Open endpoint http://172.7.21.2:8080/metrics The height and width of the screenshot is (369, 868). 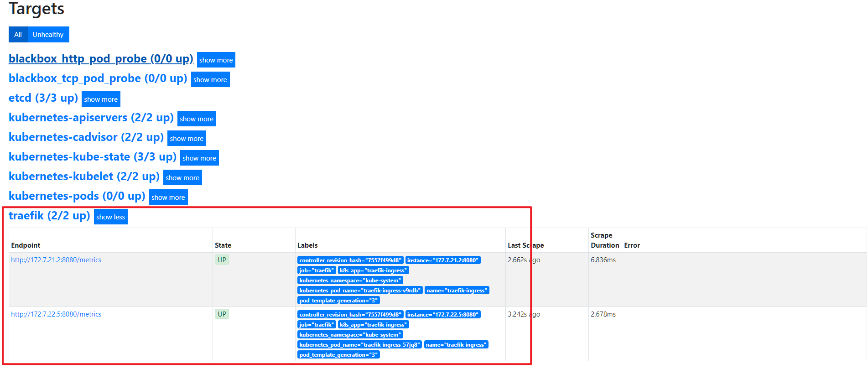[x=56, y=260]
